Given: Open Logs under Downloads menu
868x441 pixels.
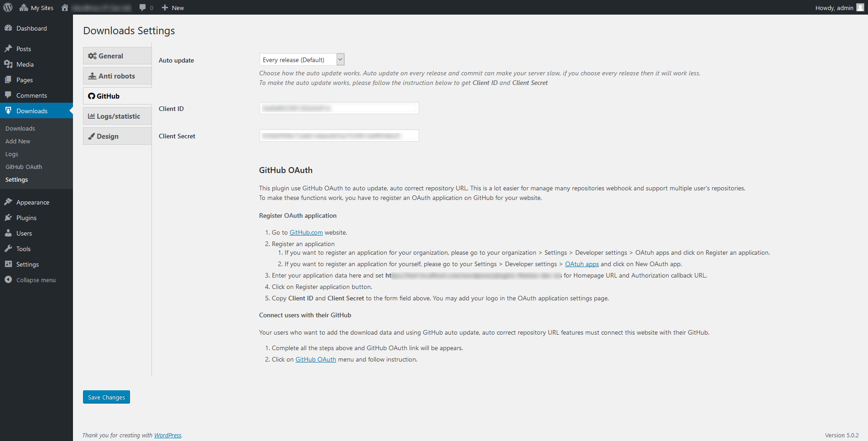Looking at the screenshot, I should click(12, 154).
